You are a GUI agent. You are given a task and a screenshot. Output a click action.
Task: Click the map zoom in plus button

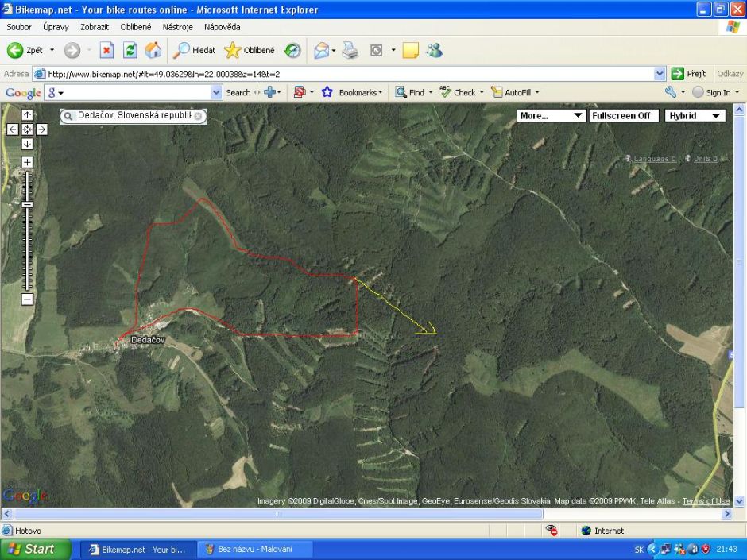pyautogui.click(x=27, y=162)
